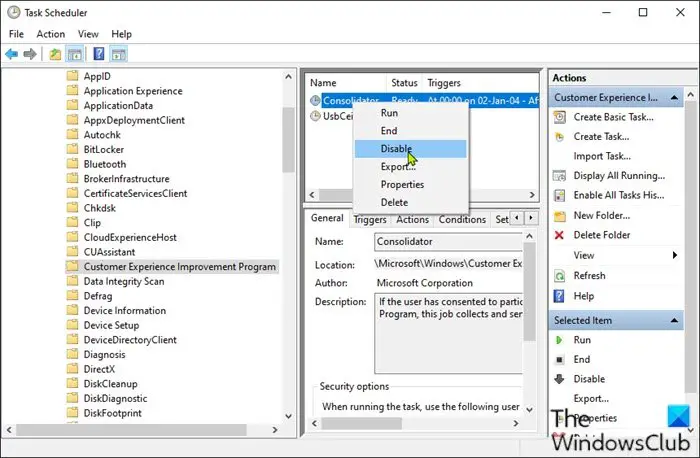The height and width of the screenshot is (458, 700).
Task: Choose Export in the context menu
Action: 411,167
